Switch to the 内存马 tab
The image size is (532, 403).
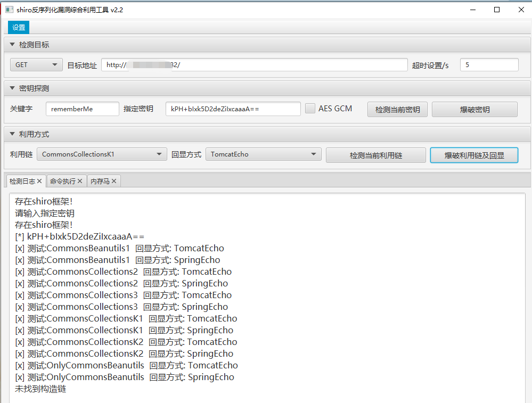pos(100,182)
